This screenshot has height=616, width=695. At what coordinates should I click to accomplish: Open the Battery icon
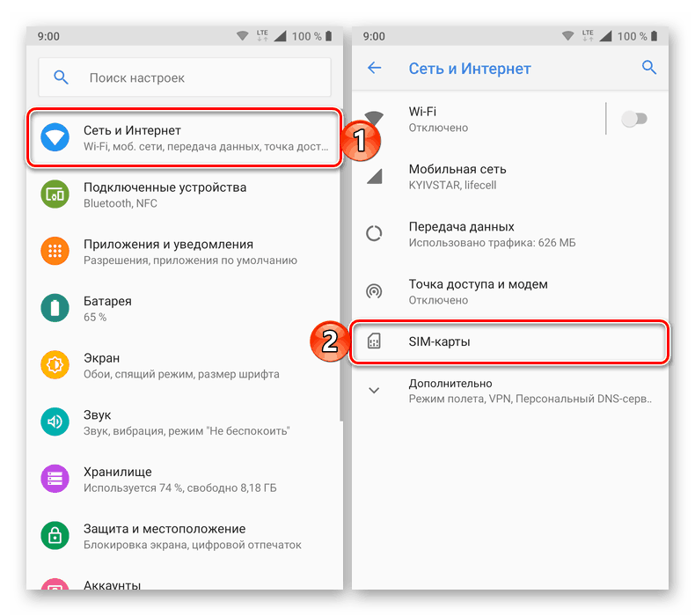pos(55,308)
